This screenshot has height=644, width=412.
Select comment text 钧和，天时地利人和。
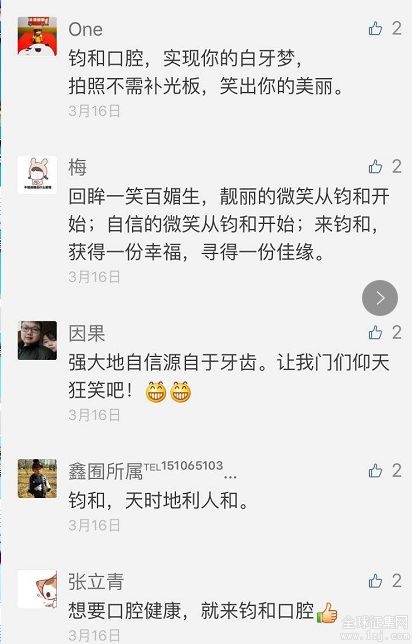pyautogui.click(x=159, y=500)
